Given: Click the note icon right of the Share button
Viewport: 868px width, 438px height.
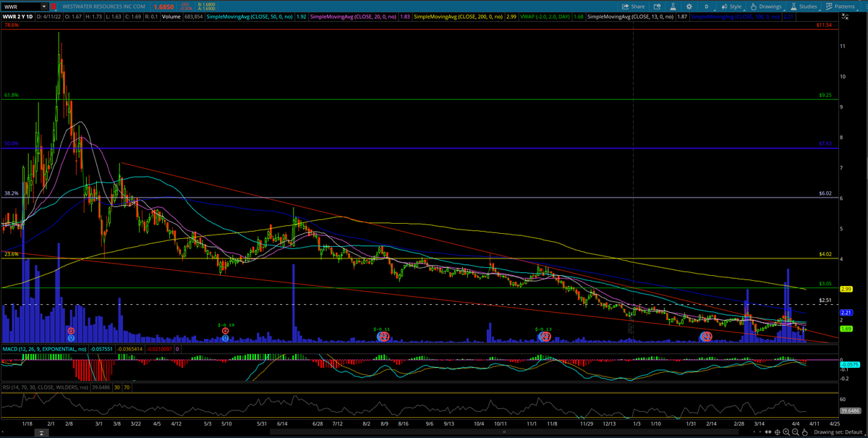Looking at the screenshot, I should [x=658, y=6].
